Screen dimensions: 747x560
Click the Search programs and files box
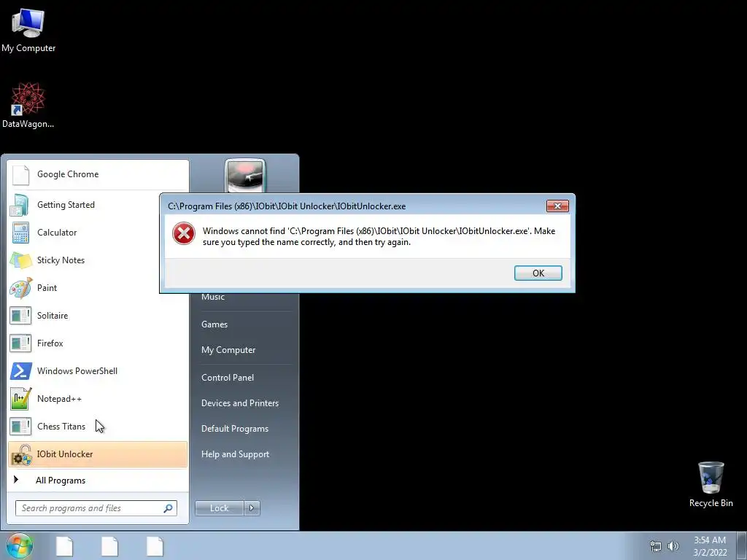96,508
